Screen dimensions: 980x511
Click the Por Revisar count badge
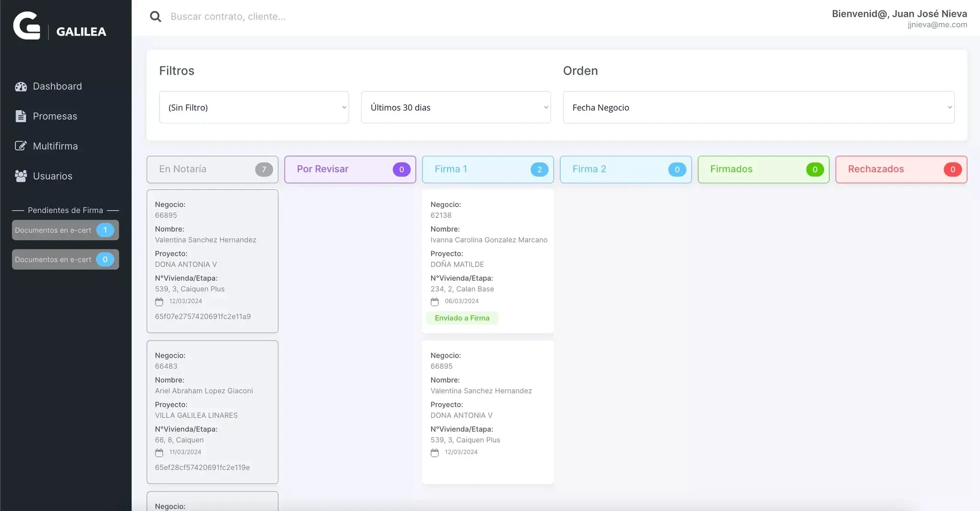(401, 170)
